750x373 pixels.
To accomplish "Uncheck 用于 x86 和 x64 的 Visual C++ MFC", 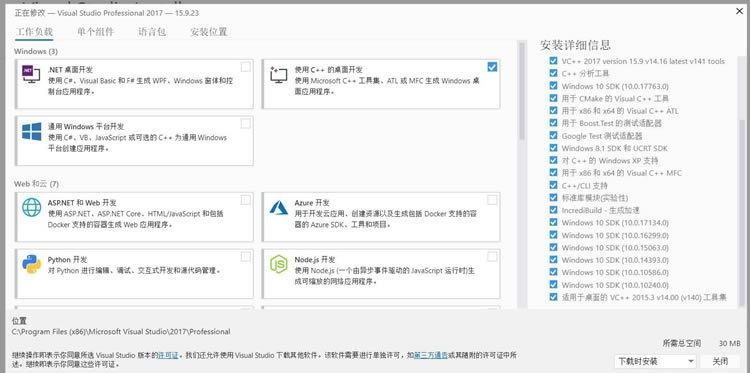I will (x=553, y=173).
